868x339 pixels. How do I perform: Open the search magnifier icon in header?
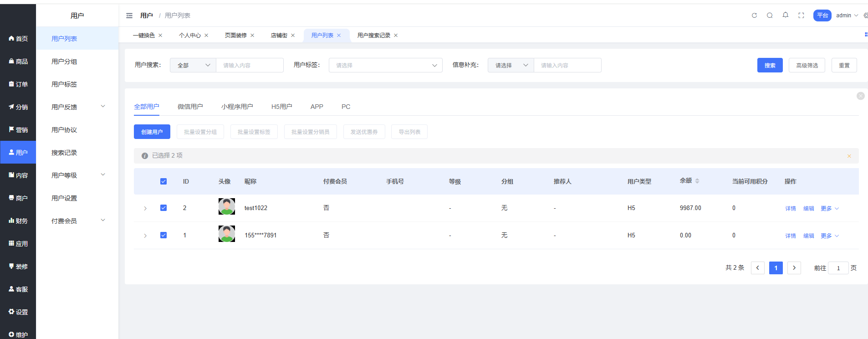770,15
